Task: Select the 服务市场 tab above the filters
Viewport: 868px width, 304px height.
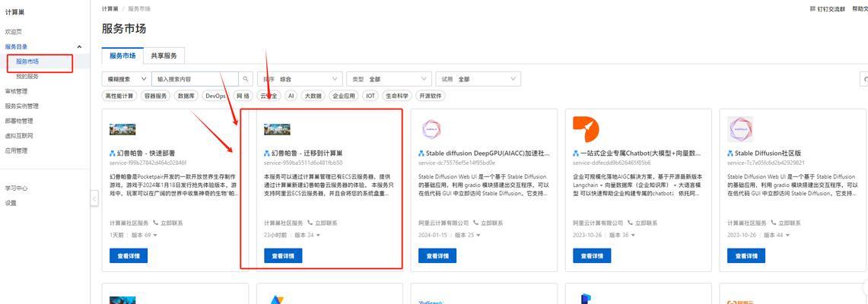Action: tap(122, 55)
